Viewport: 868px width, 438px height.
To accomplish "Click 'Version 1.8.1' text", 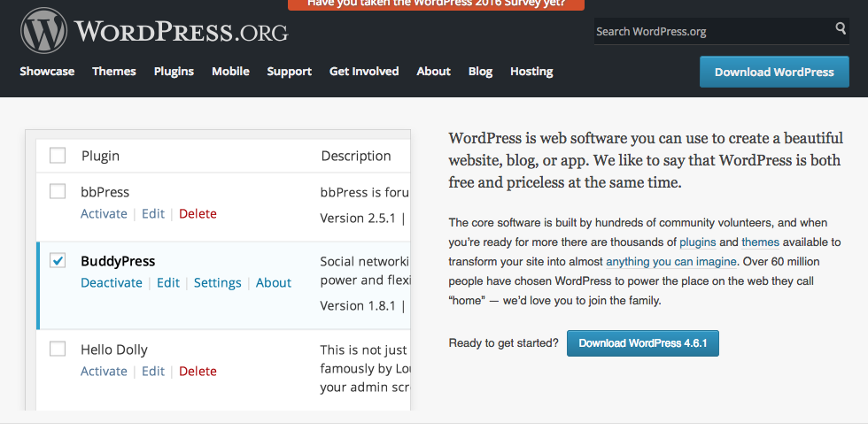I will click(358, 306).
